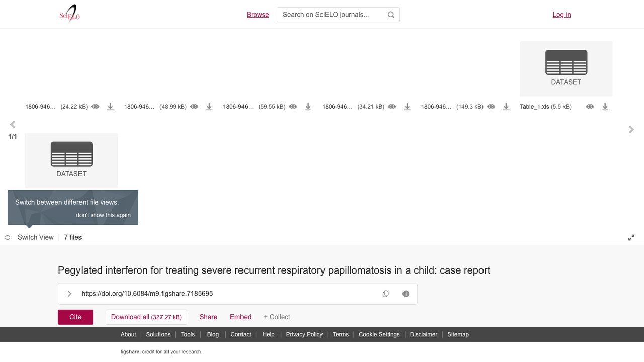Viewport: 644px width, 362px height.
Task: Enter fullscreen file viewer
Action: 631,238
